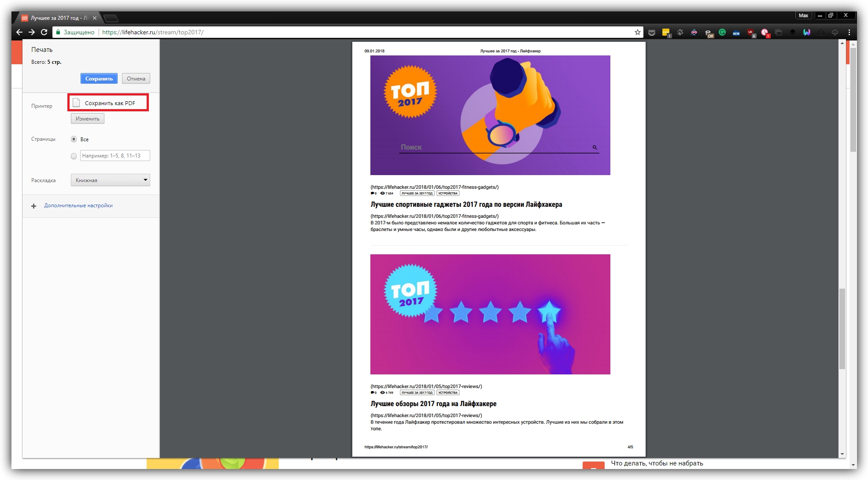Reload the page

tap(44, 32)
